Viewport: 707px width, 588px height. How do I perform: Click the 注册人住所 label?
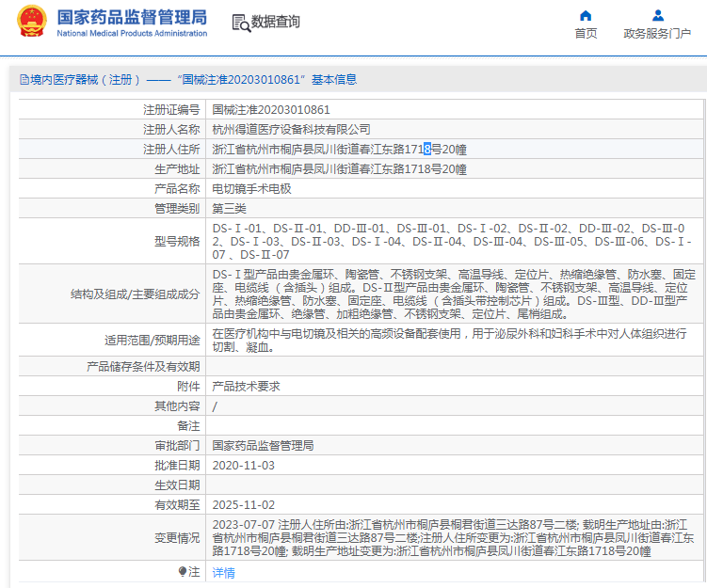tap(171, 150)
